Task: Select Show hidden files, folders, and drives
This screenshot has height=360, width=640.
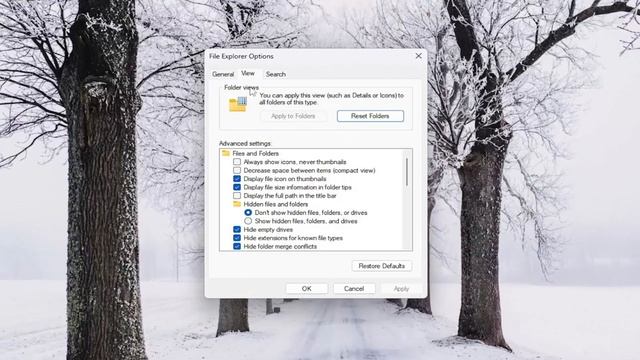Action: pos(248,221)
